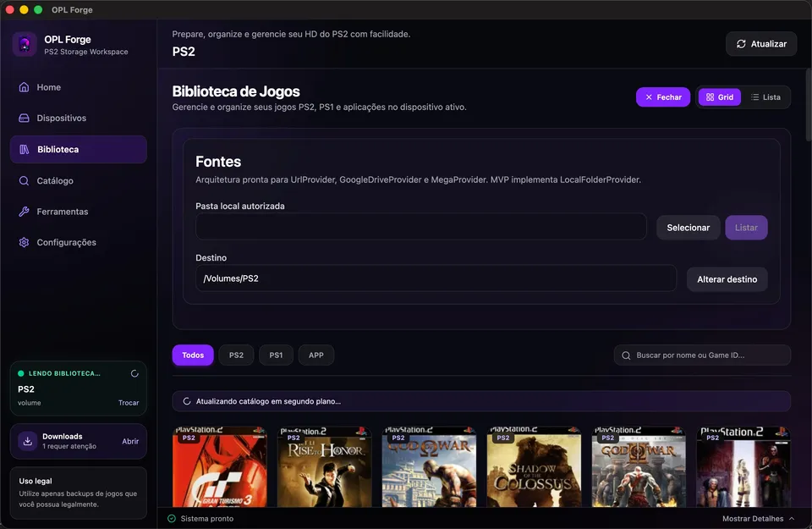The height and width of the screenshot is (529, 812).
Task: Open Dispositivos in the sidebar
Action: pyautogui.click(x=78, y=118)
